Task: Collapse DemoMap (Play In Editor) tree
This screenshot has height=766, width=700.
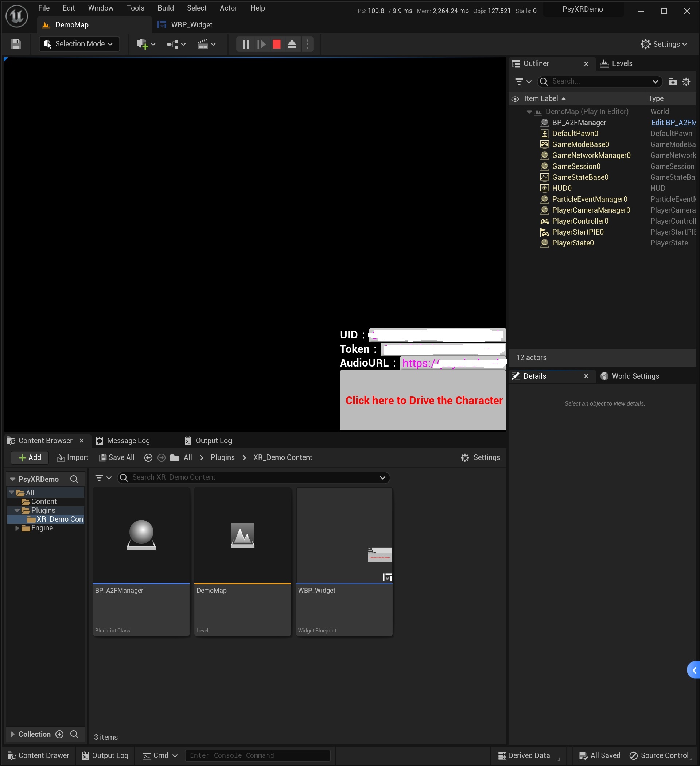Action: [529, 112]
